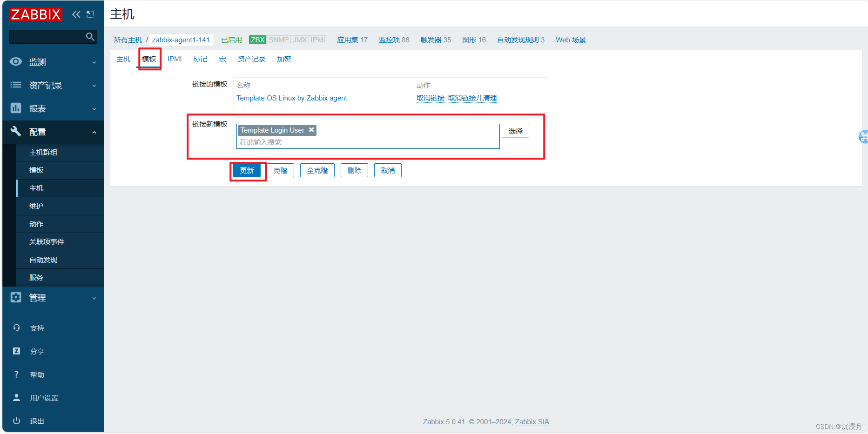Expand the 管理 menu section
Viewport: 868px width, 434px height.
pyautogui.click(x=94, y=297)
